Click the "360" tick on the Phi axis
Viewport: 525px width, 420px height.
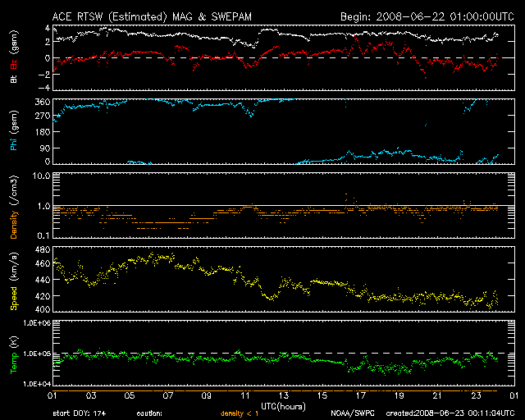coord(43,103)
